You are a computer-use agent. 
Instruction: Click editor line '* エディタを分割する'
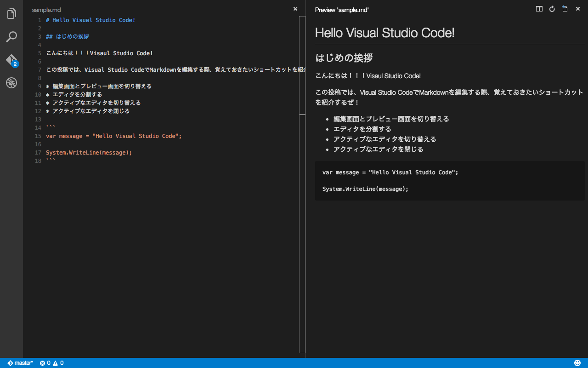click(x=74, y=95)
